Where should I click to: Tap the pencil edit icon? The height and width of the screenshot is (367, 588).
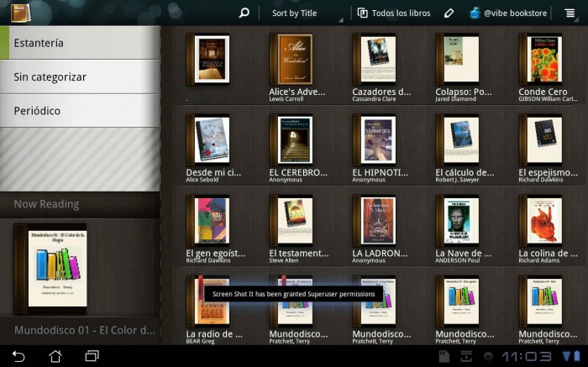click(449, 13)
